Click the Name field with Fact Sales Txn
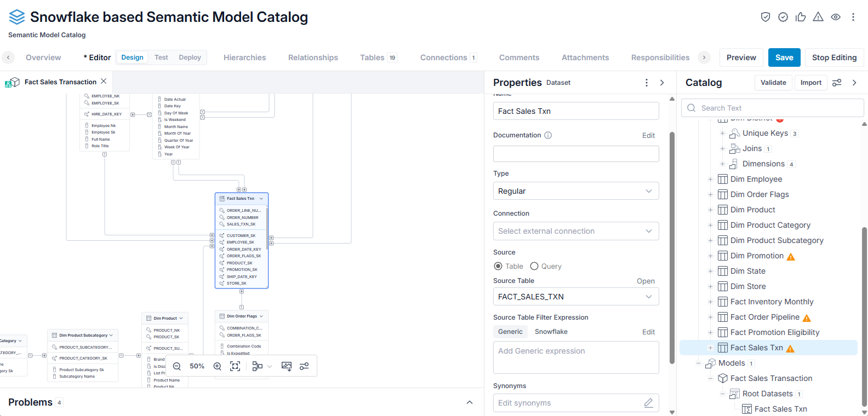 (576, 111)
